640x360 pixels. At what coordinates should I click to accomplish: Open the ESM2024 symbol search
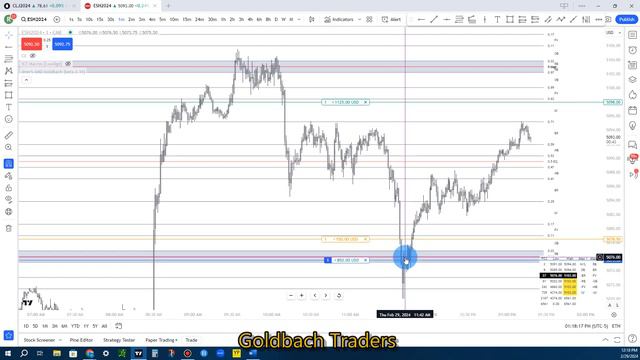pos(34,19)
